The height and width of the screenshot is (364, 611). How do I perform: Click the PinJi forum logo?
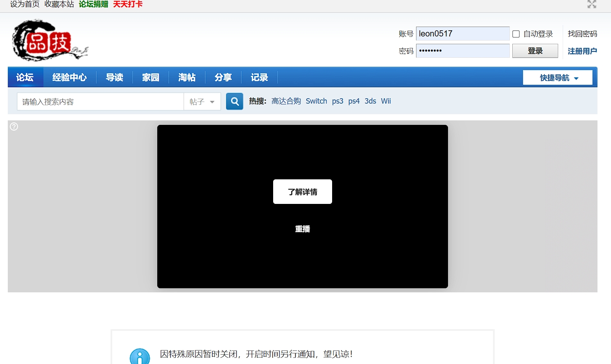pyautogui.click(x=50, y=40)
